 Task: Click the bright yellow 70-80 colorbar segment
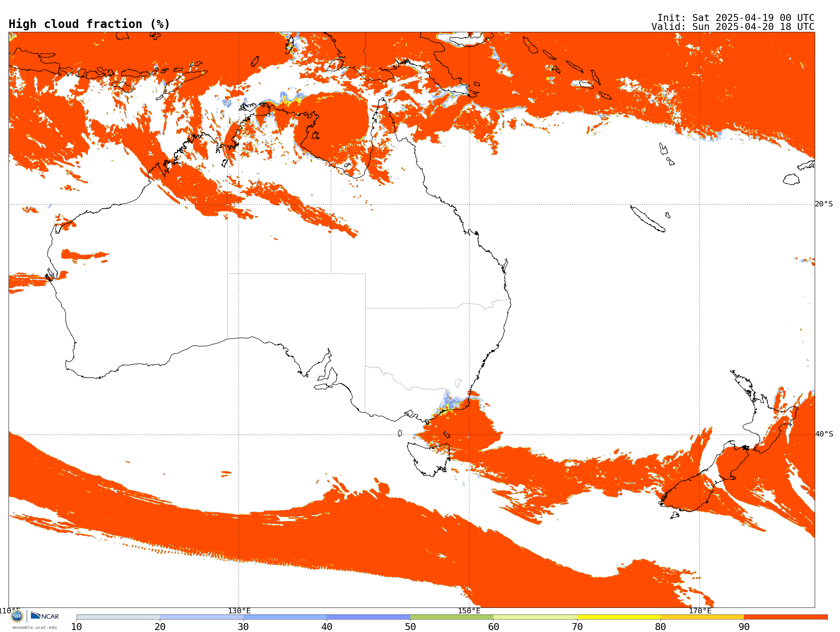click(x=619, y=617)
